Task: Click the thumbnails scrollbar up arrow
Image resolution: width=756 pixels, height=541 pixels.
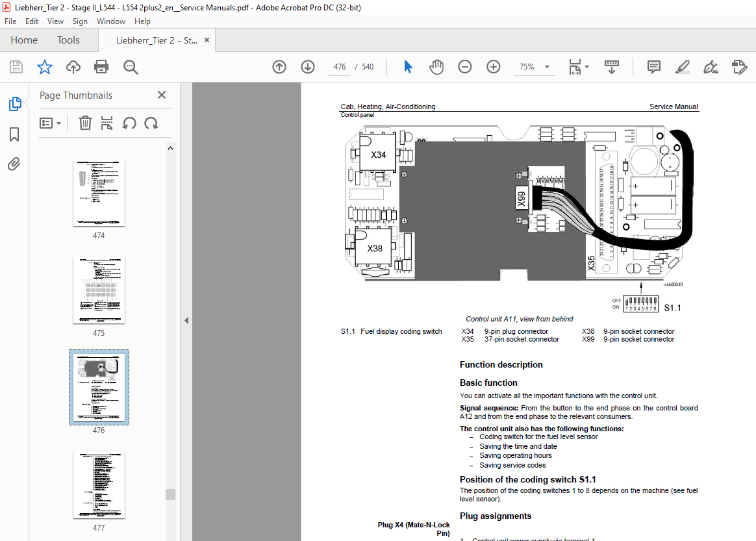Action: pyautogui.click(x=170, y=149)
